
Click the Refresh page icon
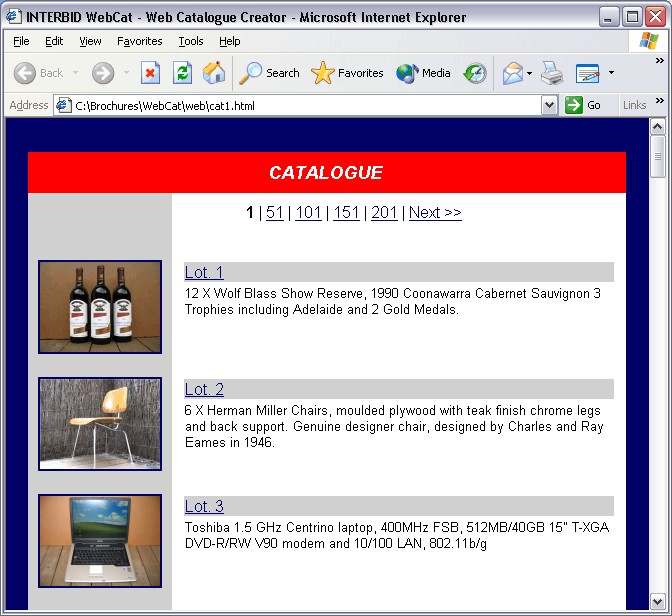tap(182, 73)
